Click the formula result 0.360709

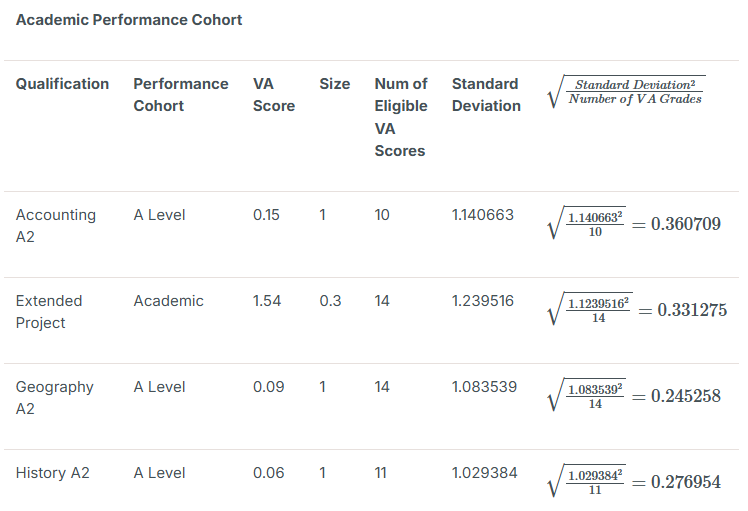pyautogui.click(x=685, y=224)
